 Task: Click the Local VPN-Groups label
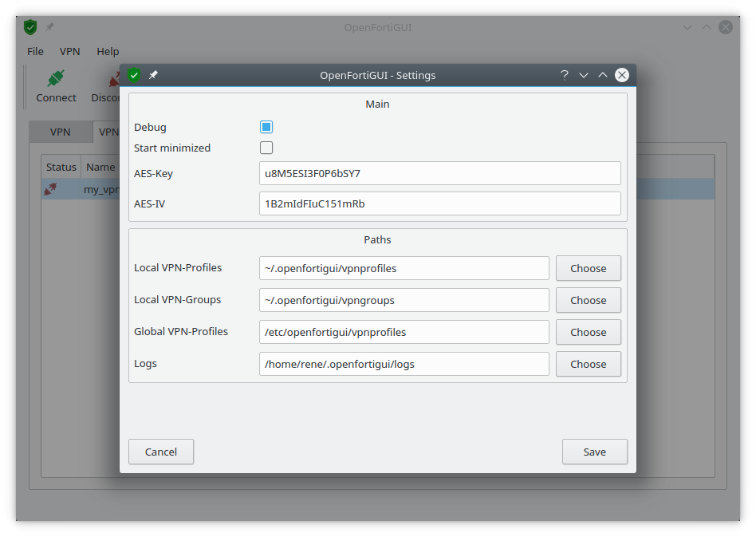[x=177, y=300]
